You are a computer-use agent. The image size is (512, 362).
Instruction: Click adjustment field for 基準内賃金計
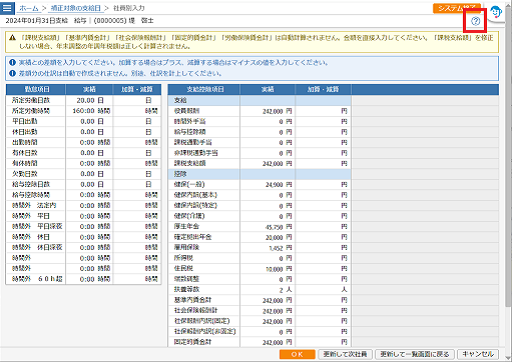[323, 300]
